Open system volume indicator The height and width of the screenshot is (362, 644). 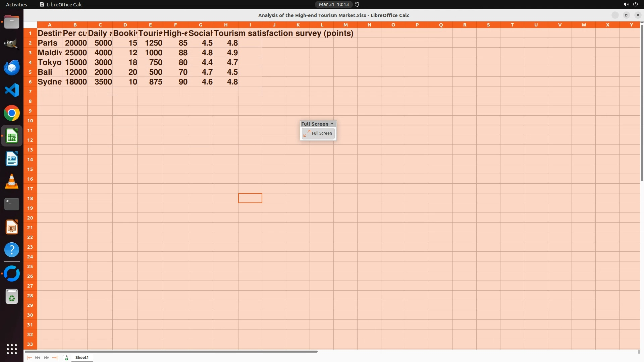click(x=626, y=4)
